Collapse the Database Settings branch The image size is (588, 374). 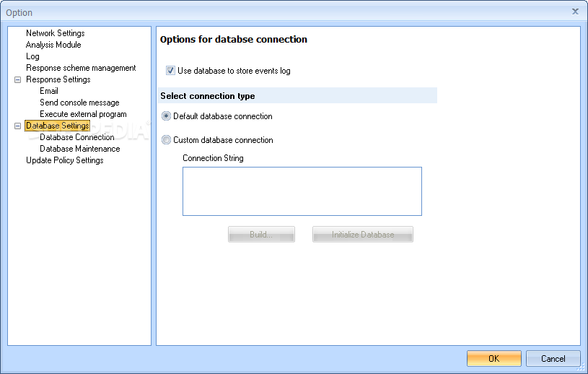click(17, 126)
